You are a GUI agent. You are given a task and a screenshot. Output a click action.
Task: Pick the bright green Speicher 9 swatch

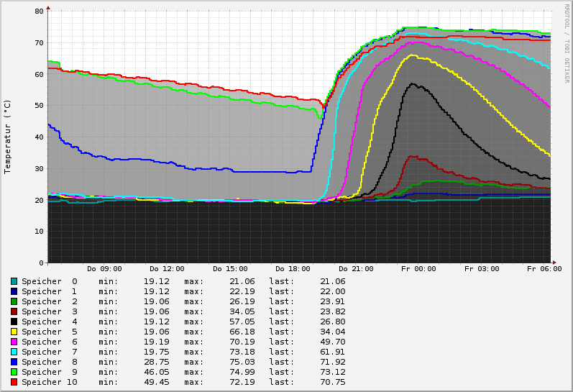(x=14, y=372)
